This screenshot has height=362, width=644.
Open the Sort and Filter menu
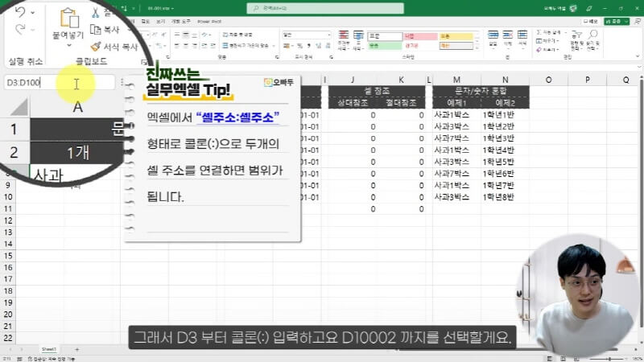pos(576,40)
